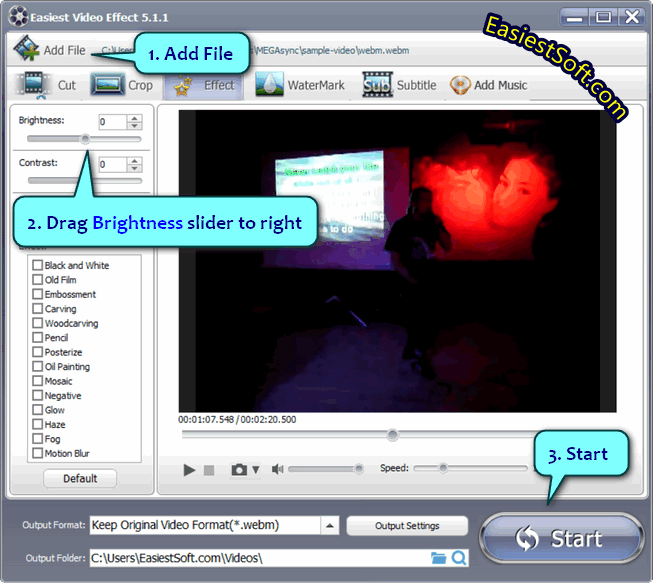The height and width of the screenshot is (583, 653).
Task: Click the app logo film reel icon
Action: [18, 17]
